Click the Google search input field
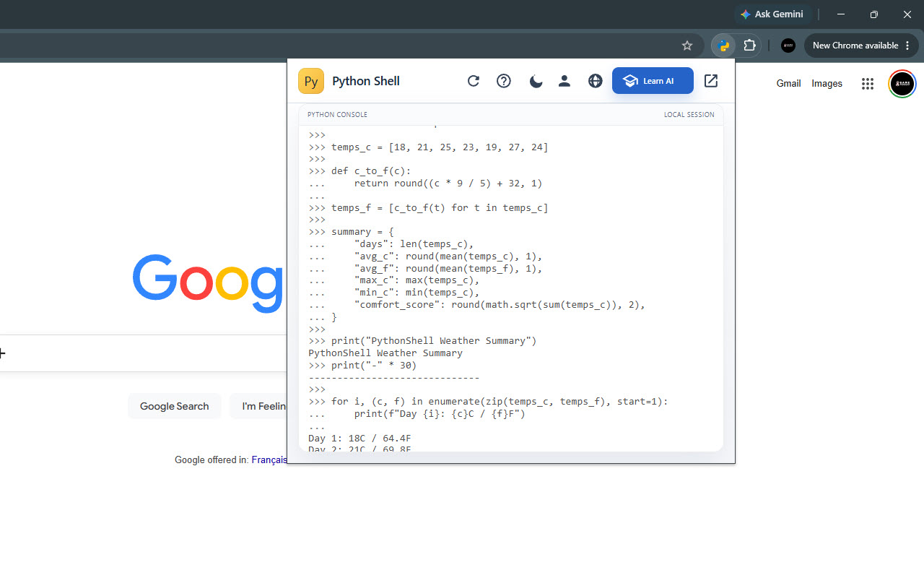This screenshot has width=924, height=578. click(143, 353)
